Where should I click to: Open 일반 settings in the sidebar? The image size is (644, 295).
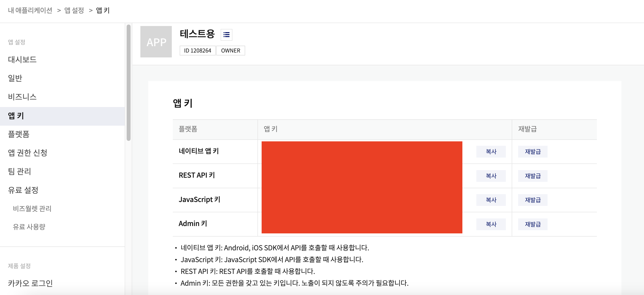(15, 78)
